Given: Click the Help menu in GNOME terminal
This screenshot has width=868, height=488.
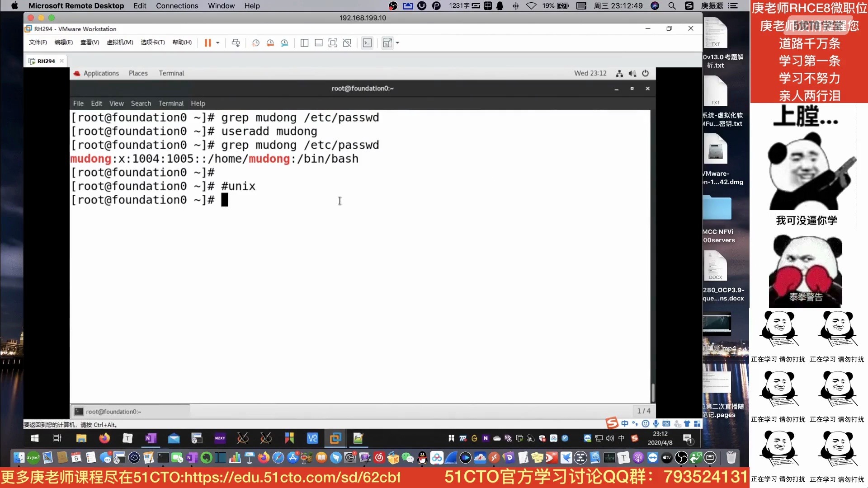Looking at the screenshot, I should [198, 103].
